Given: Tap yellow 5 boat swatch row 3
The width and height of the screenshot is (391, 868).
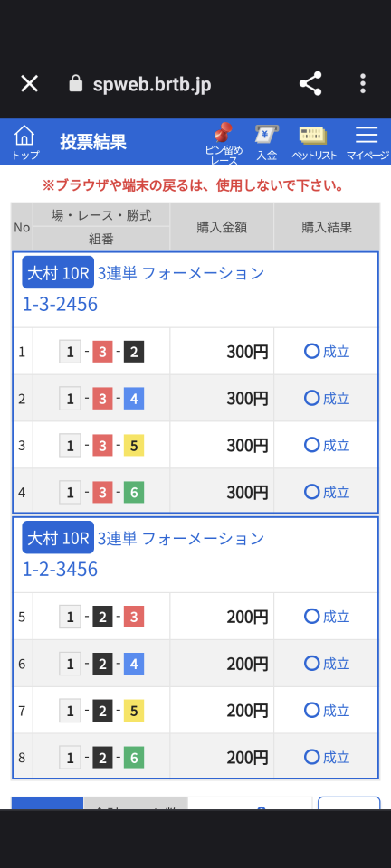Looking at the screenshot, I should click(133, 446).
